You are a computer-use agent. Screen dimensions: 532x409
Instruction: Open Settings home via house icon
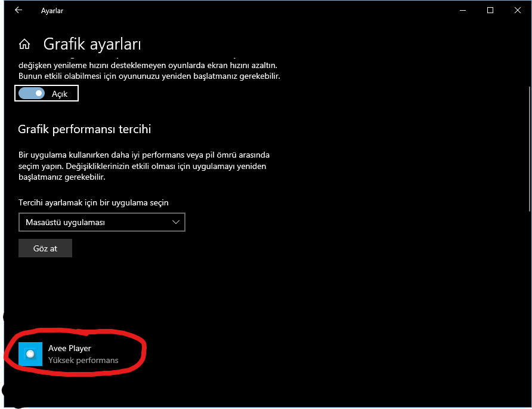point(24,44)
